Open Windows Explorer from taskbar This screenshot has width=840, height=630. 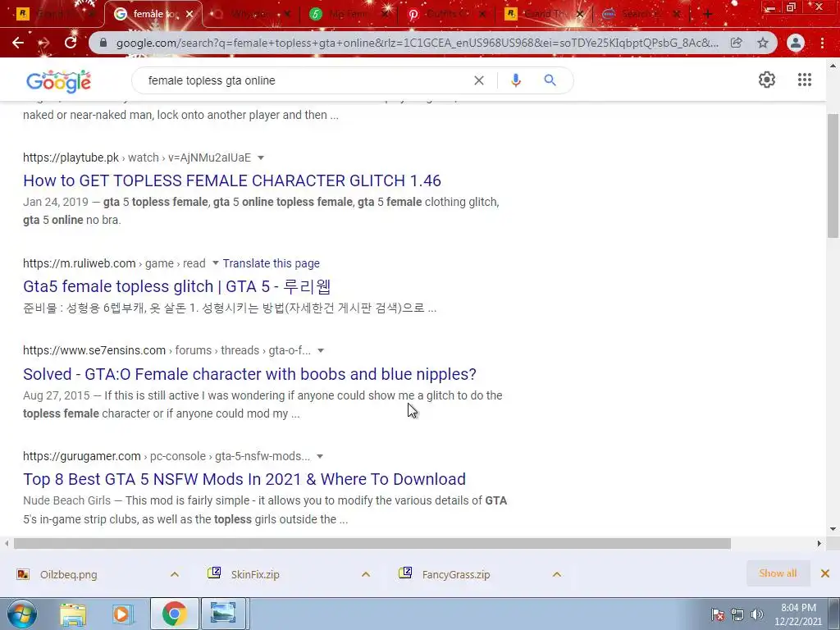point(73,614)
